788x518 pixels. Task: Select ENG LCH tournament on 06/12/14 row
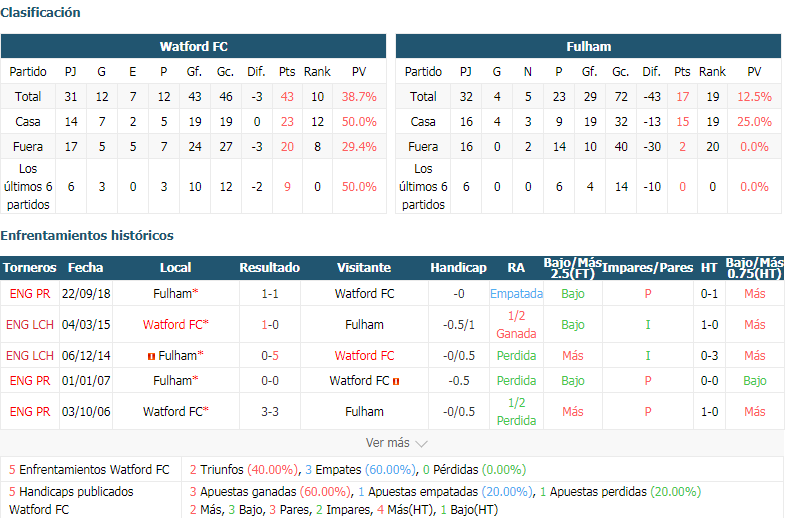[30, 356]
